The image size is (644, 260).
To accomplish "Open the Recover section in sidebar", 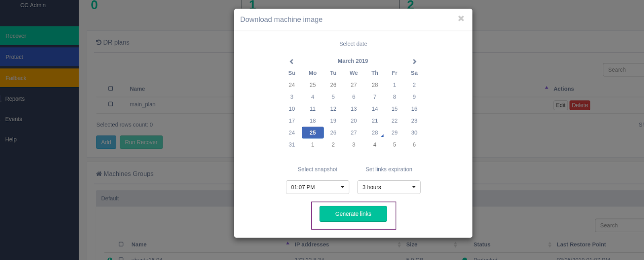I will (x=39, y=36).
